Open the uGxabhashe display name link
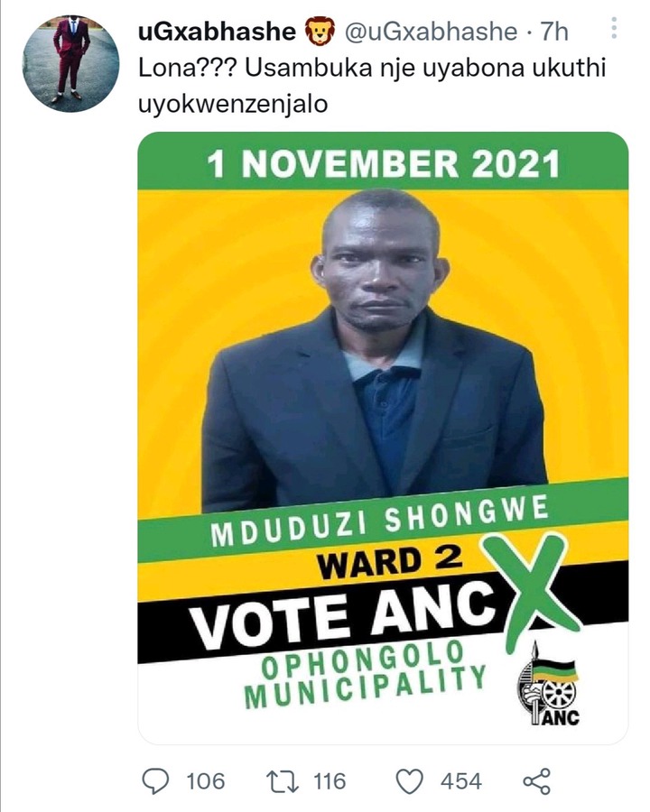650x812 pixels. (217, 32)
